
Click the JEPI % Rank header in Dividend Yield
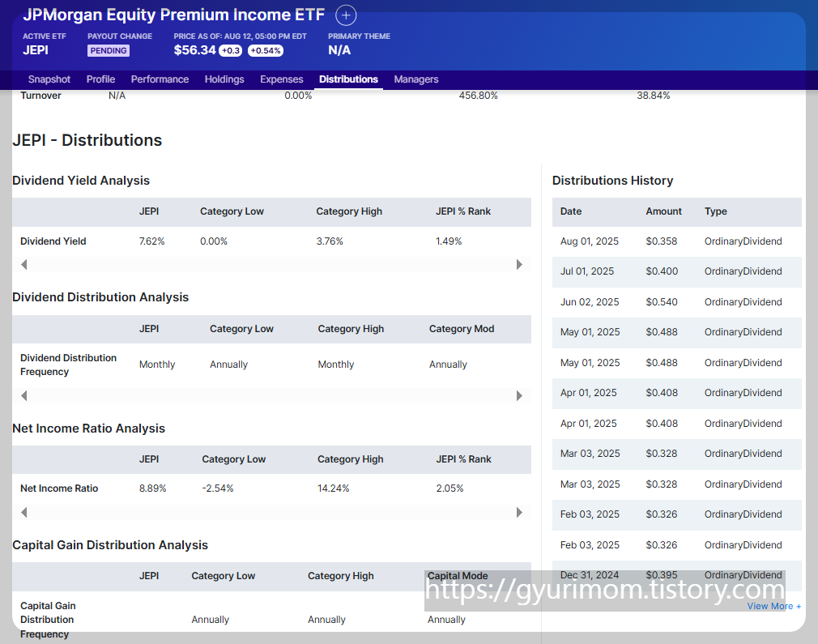(x=463, y=211)
